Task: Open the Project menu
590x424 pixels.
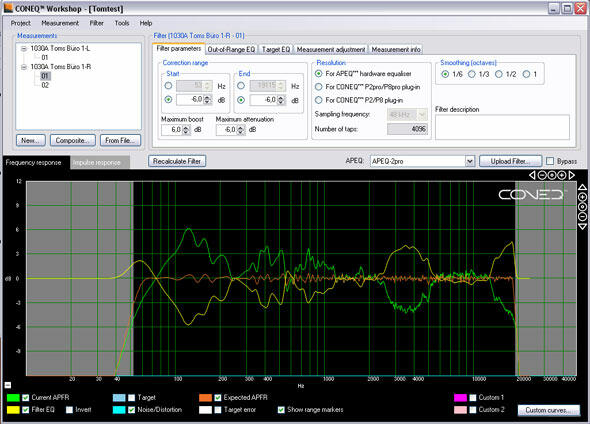Action: pyautogui.click(x=20, y=23)
